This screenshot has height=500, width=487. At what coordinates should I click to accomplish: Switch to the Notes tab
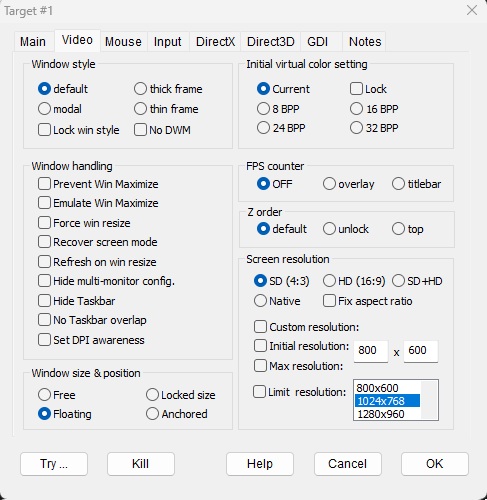(x=365, y=42)
